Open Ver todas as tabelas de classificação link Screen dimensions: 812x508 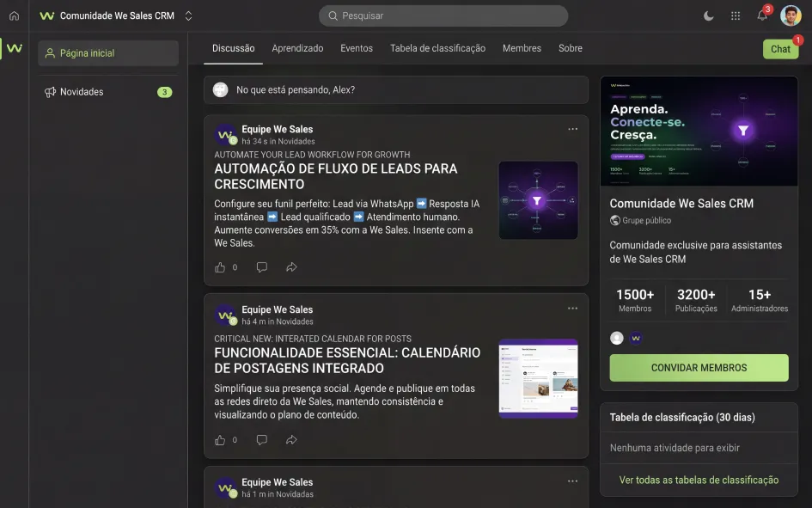[699, 480]
